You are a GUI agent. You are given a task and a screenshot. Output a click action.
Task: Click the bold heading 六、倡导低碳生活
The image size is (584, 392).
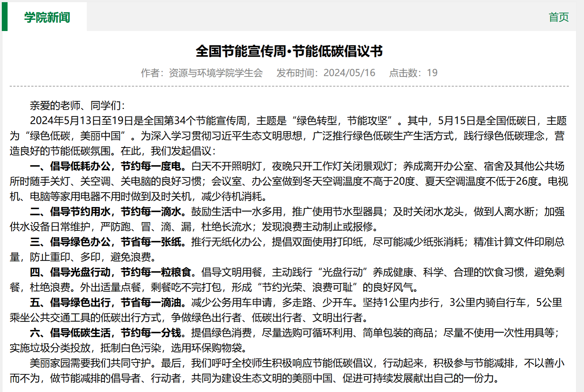pyautogui.click(x=70, y=333)
